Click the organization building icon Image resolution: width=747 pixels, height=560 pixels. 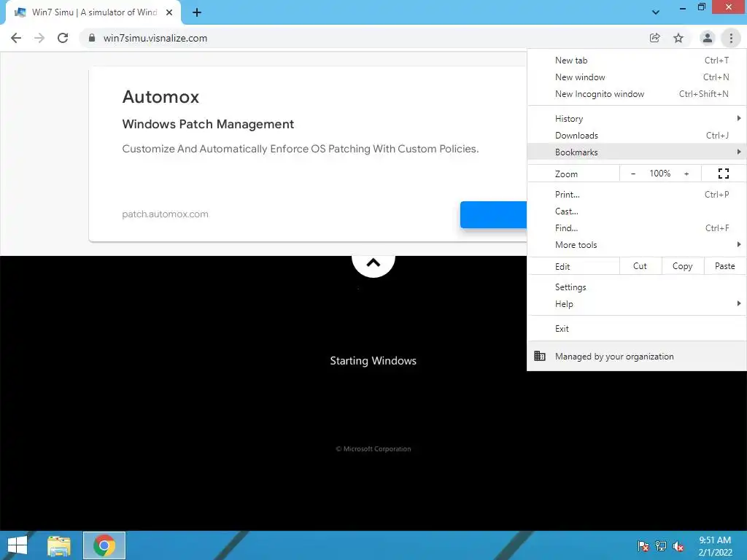[x=539, y=356]
